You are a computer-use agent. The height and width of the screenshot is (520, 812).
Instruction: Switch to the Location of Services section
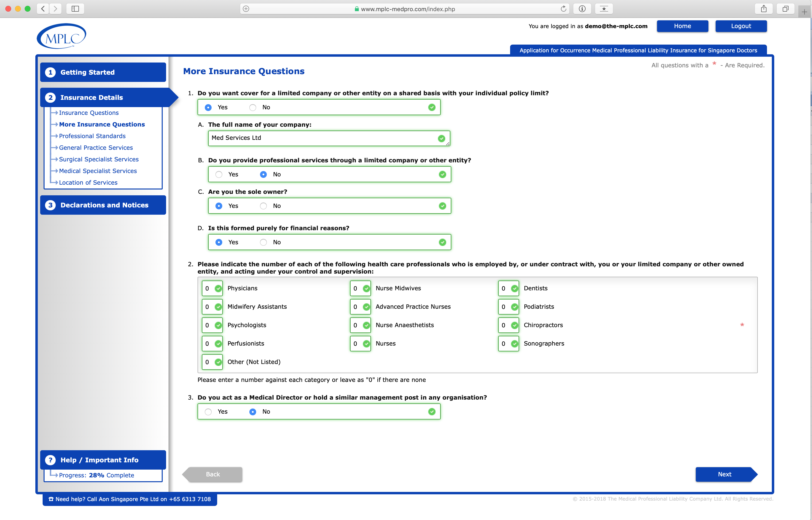pos(88,182)
